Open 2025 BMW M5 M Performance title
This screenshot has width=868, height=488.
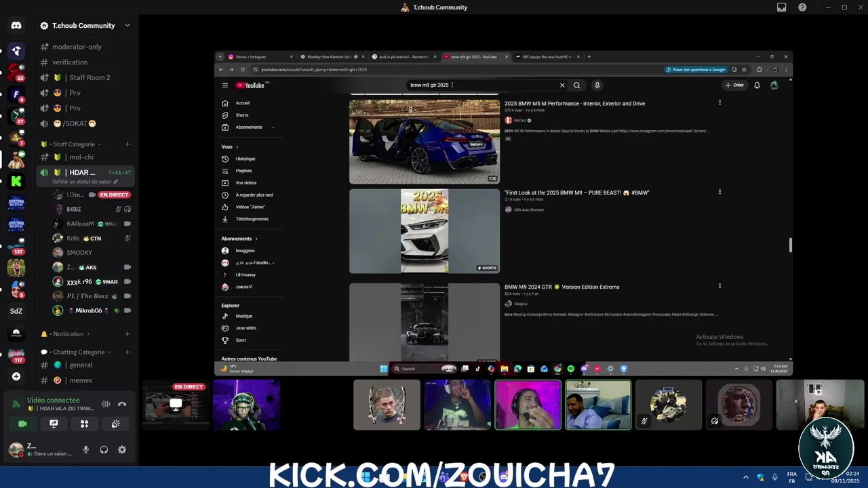pos(574,104)
